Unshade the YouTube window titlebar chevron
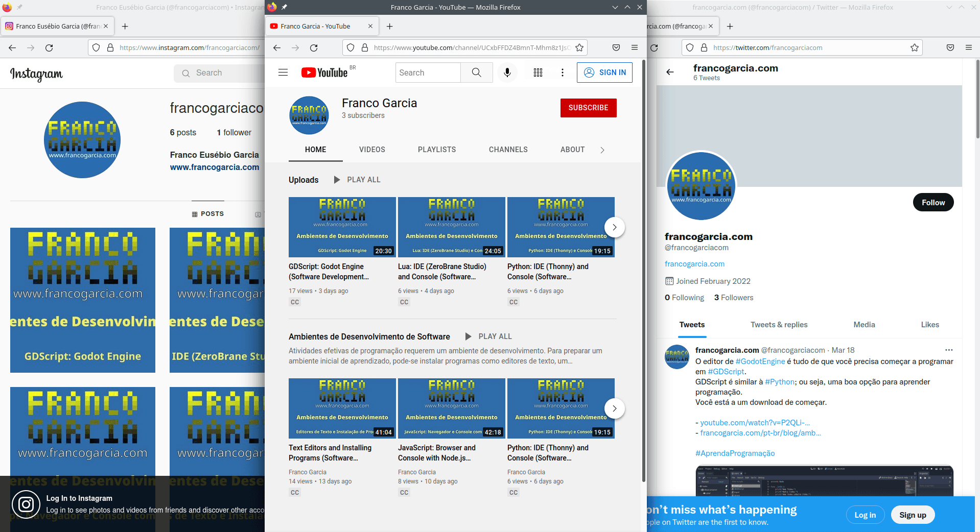Image resolution: width=980 pixels, height=532 pixels. (x=615, y=7)
